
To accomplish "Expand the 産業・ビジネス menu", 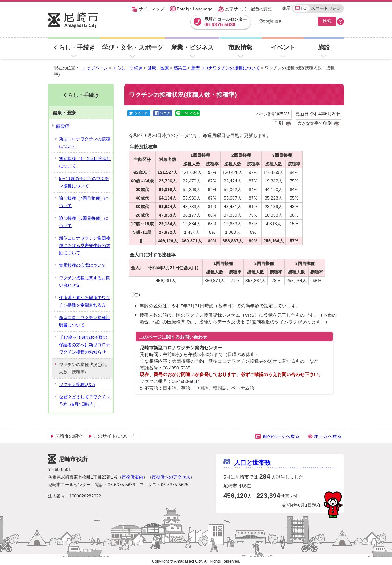I will pos(192,49).
